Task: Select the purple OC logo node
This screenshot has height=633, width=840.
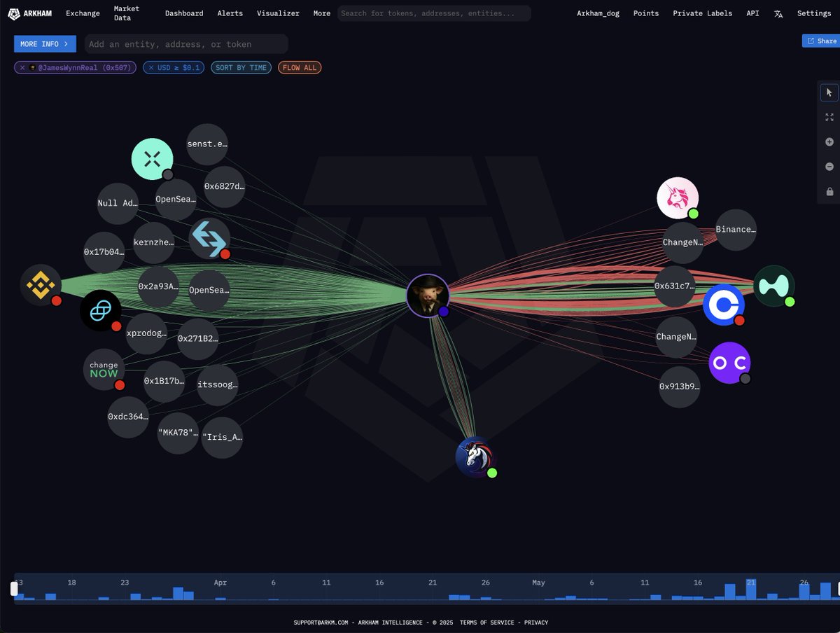Action: [x=729, y=363]
